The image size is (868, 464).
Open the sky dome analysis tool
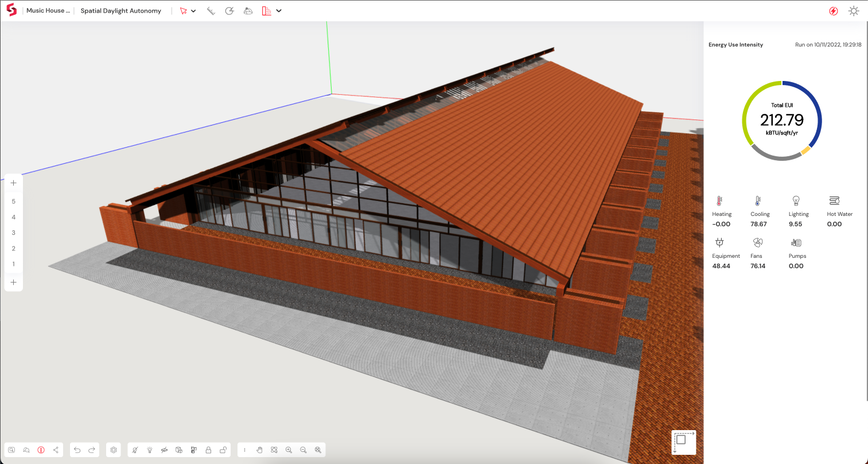click(x=248, y=11)
